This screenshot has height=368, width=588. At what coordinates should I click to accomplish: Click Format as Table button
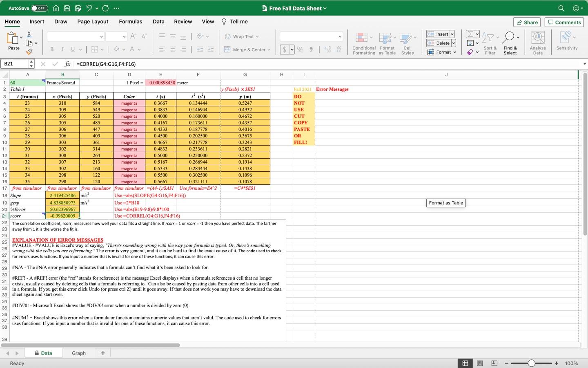[387, 43]
